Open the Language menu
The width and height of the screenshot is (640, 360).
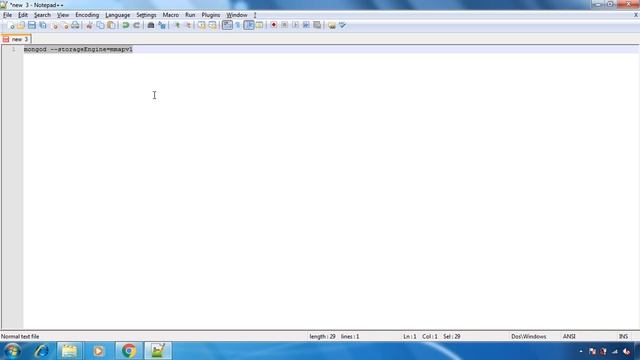118,15
